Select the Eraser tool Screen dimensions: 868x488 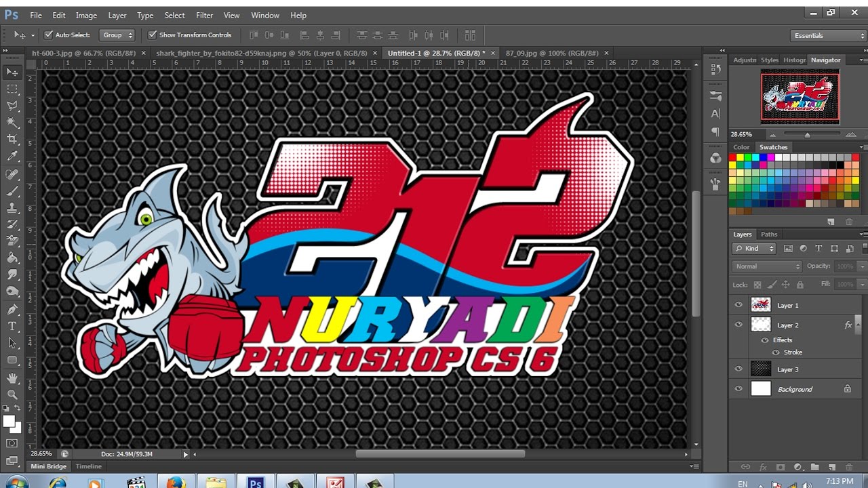(12, 241)
